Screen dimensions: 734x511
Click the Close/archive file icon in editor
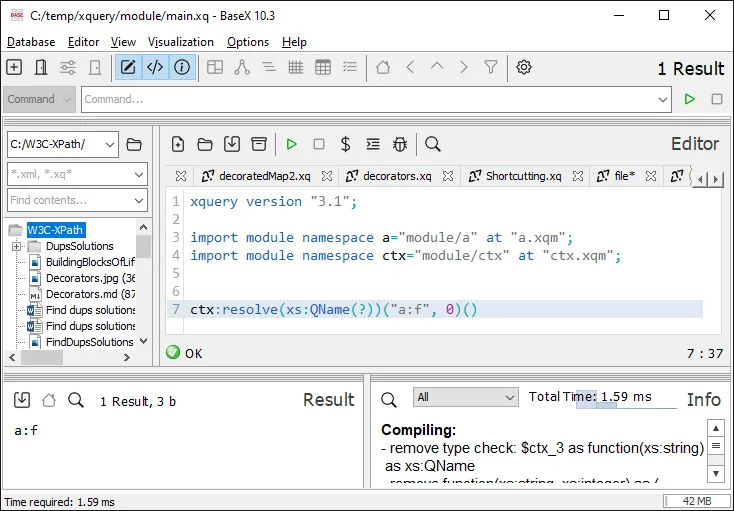coord(259,144)
